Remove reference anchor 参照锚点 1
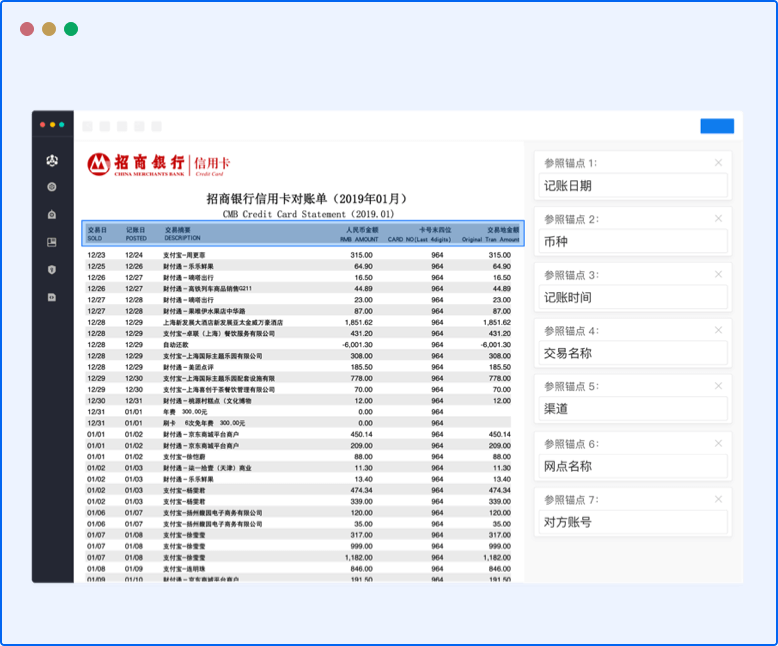The height and width of the screenshot is (646, 778). [718, 162]
